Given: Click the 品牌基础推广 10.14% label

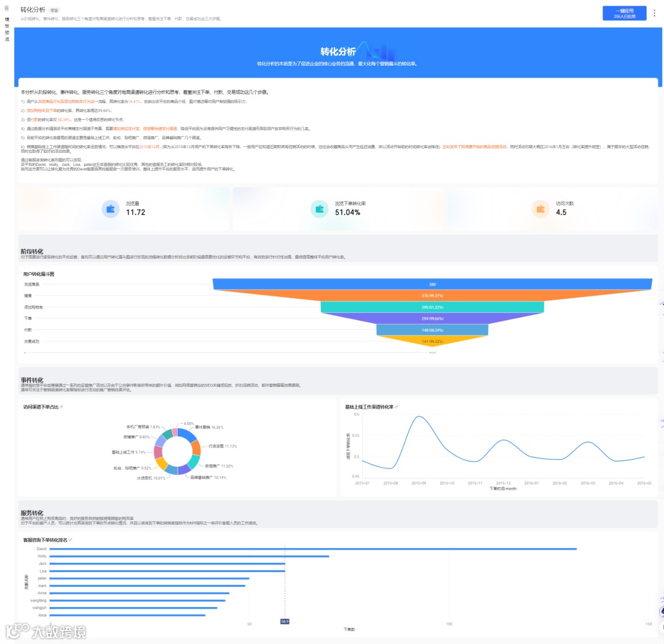Looking at the screenshot, I should [x=208, y=477].
